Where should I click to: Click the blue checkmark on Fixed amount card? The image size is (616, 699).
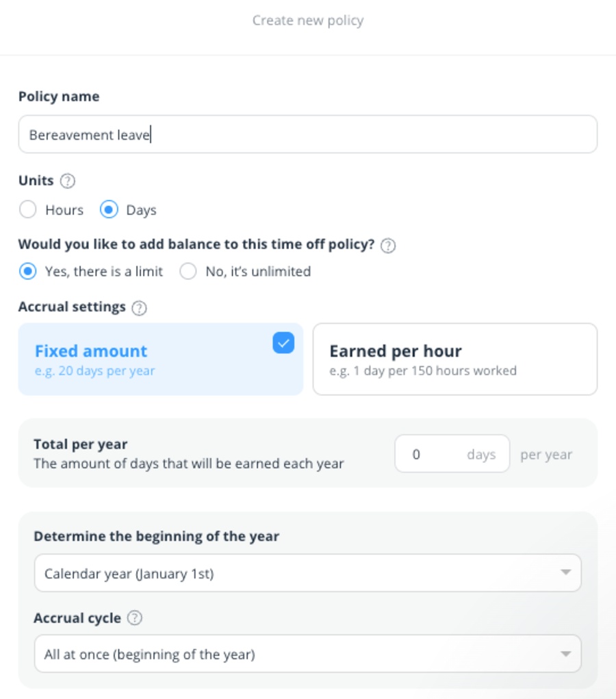tap(283, 343)
